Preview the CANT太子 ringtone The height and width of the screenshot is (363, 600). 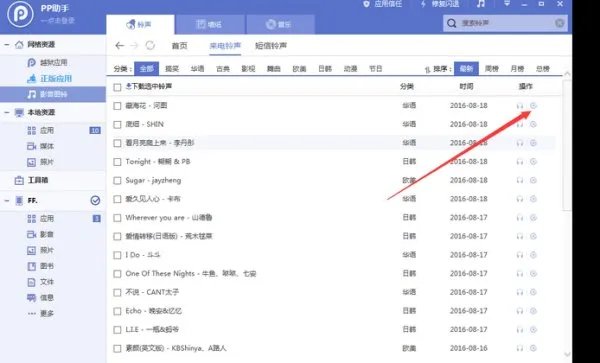tap(520, 293)
